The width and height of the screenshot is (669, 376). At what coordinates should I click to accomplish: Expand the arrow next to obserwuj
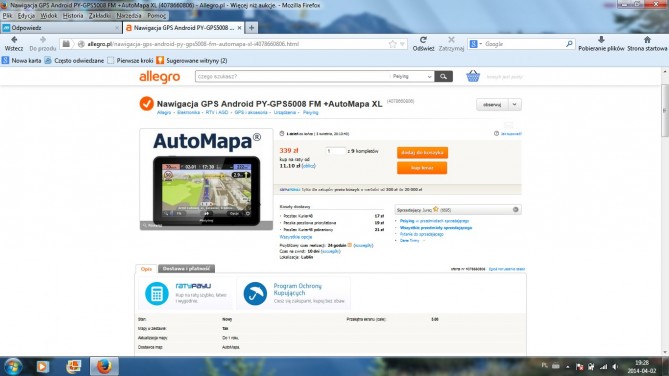point(515,105)
